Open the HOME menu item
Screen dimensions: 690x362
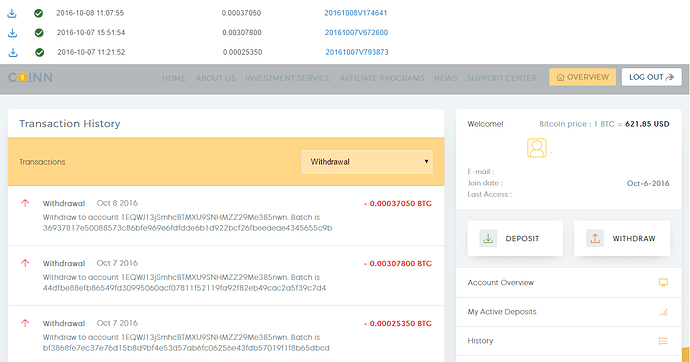174,78
